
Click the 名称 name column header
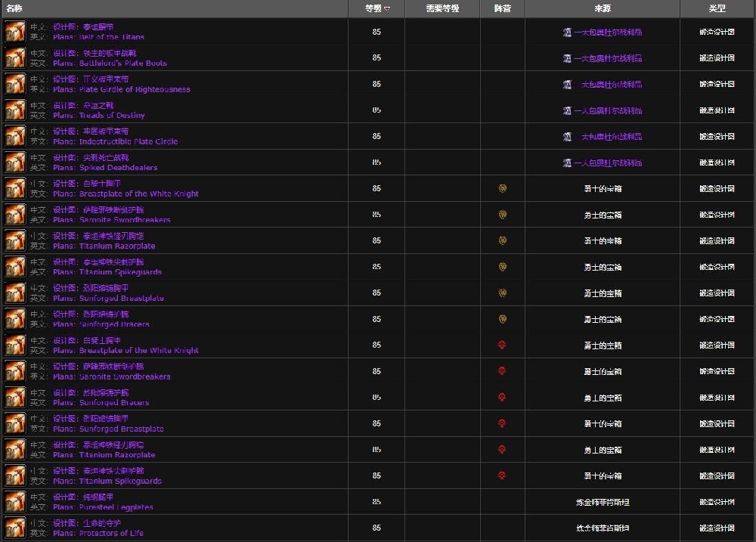14,8
